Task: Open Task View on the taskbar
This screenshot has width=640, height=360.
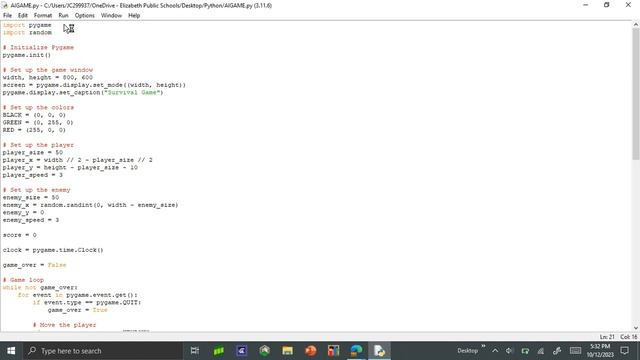Action: 195,351
